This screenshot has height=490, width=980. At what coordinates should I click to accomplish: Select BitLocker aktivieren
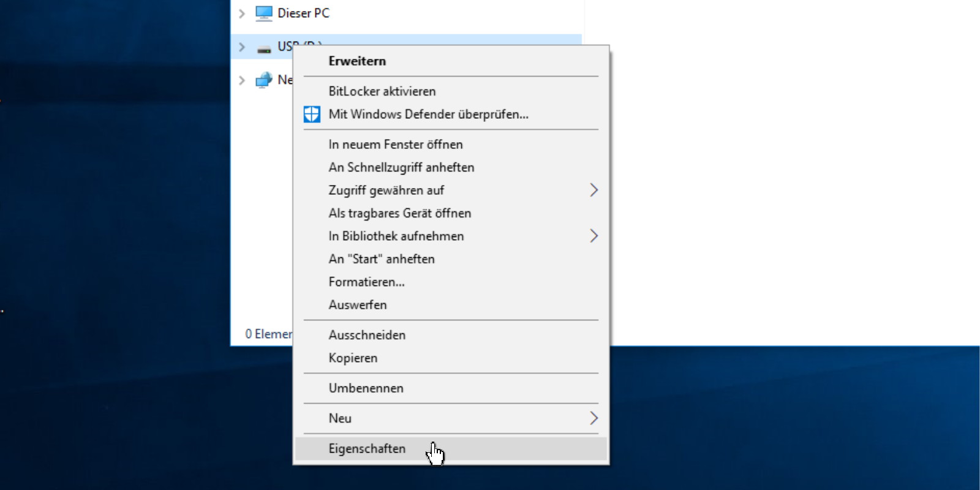coord(451,91)
